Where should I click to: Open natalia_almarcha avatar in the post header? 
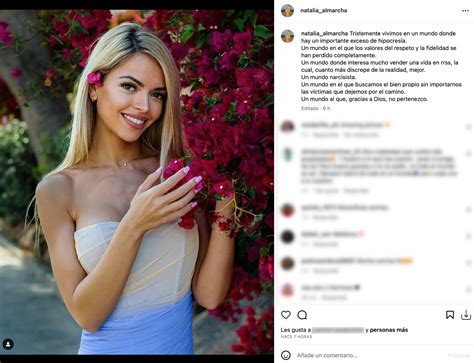pyautogui.click(x=287, y=11)
